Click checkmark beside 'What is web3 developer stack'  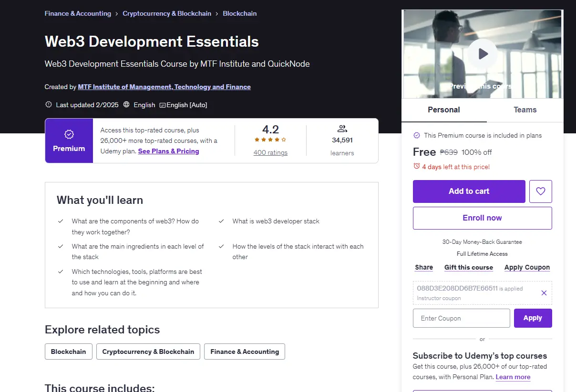pyautogui.click(x=221, y=221)
